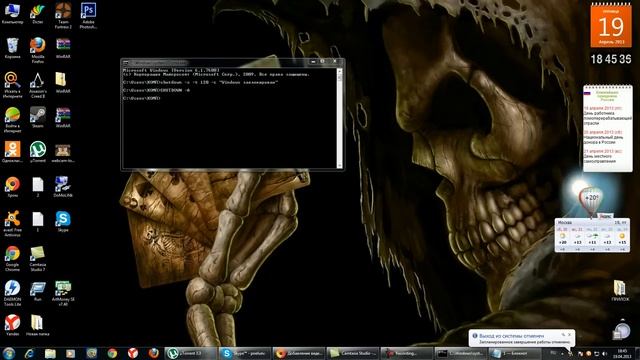Open pinned Firefox icon on taskbar

[x=153, y=353]
